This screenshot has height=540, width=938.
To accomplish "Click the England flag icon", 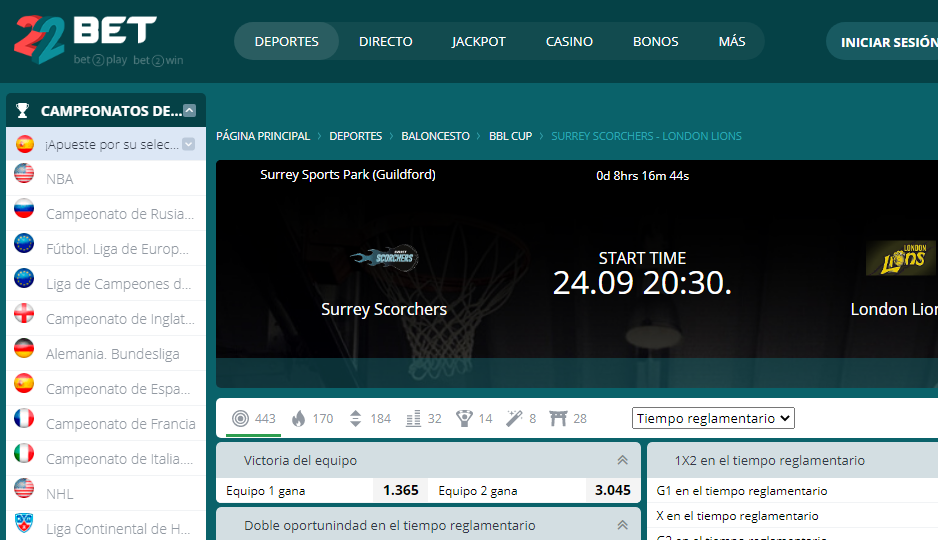I will pos(24,313).
